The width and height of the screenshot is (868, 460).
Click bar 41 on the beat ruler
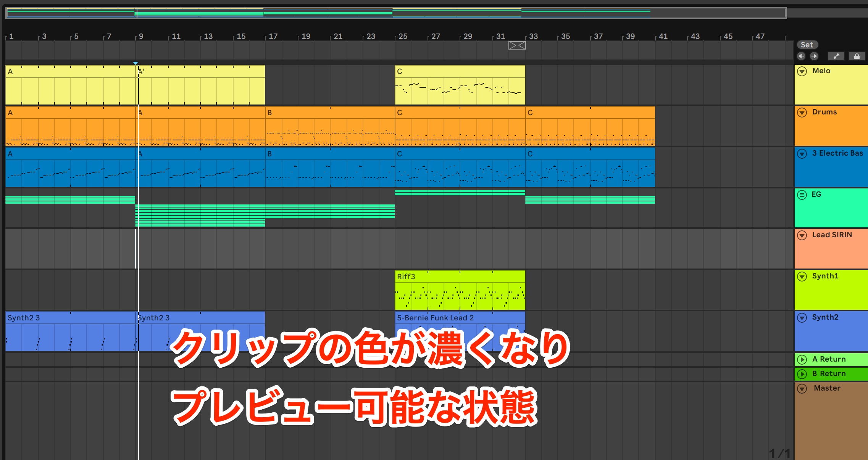[x=663, y=36]
